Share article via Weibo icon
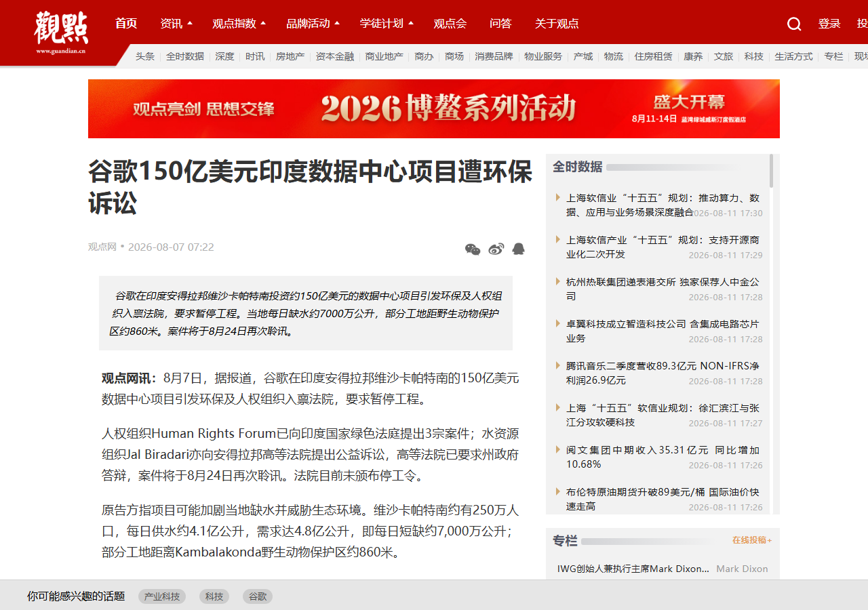 click(496, 249)
